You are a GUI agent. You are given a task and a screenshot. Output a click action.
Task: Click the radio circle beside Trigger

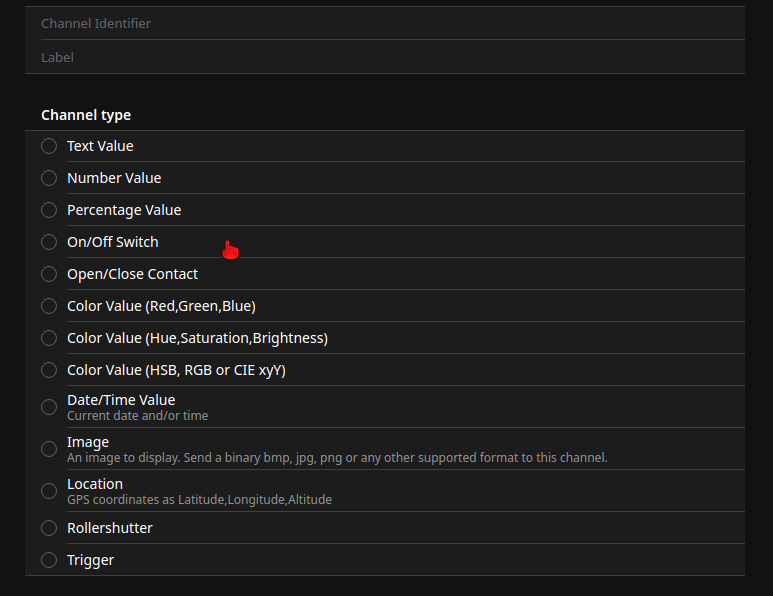point(49,560)
